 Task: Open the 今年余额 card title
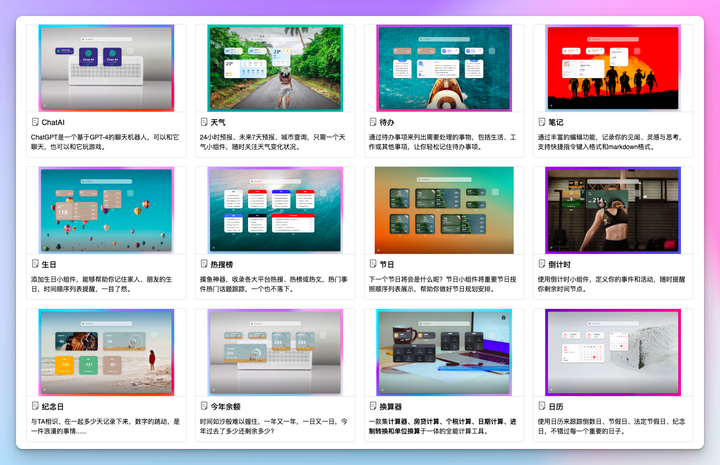pyautogui.click(x=226, y=406)
